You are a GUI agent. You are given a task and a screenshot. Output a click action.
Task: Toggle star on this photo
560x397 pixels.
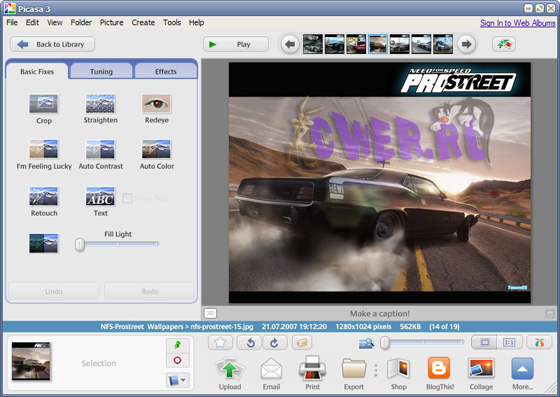(220, 343)
